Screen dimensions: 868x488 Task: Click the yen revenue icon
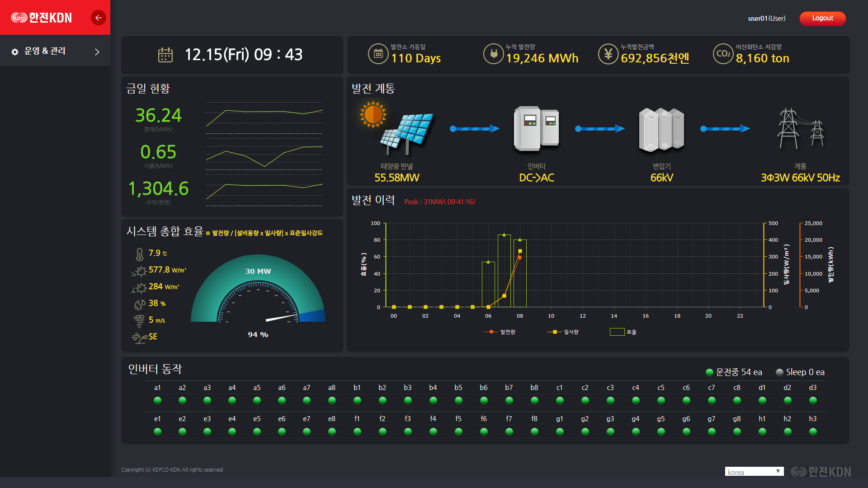[609, 54]
